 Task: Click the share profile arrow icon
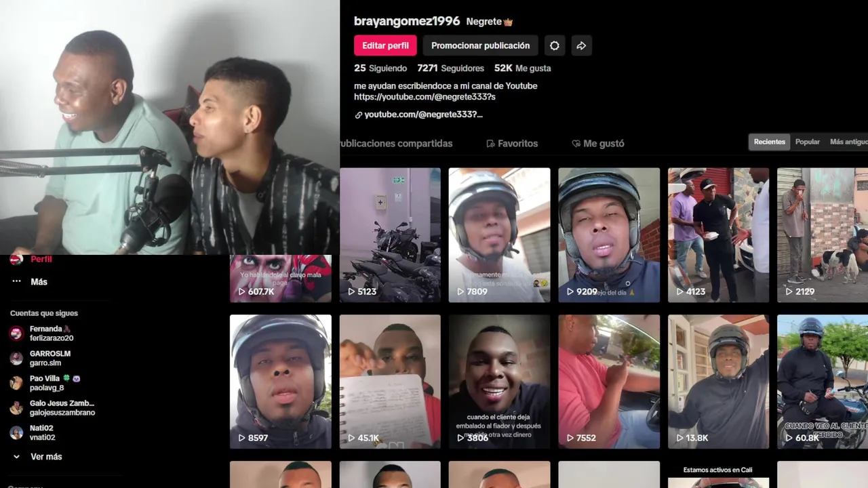pos(581,45)
